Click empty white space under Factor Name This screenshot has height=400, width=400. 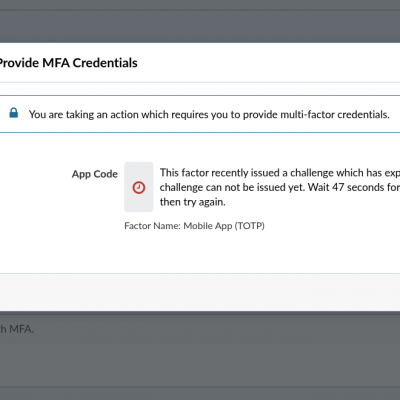click(200, 253)
